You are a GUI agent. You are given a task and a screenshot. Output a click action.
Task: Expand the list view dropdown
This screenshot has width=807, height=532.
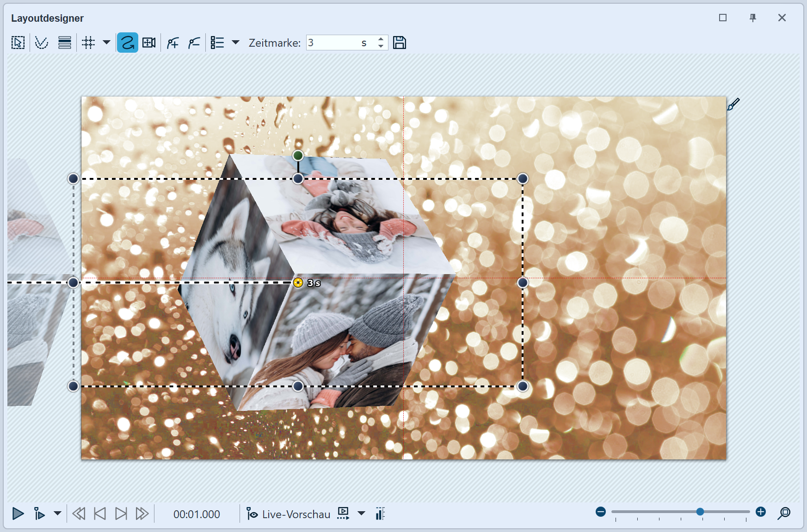236,42
